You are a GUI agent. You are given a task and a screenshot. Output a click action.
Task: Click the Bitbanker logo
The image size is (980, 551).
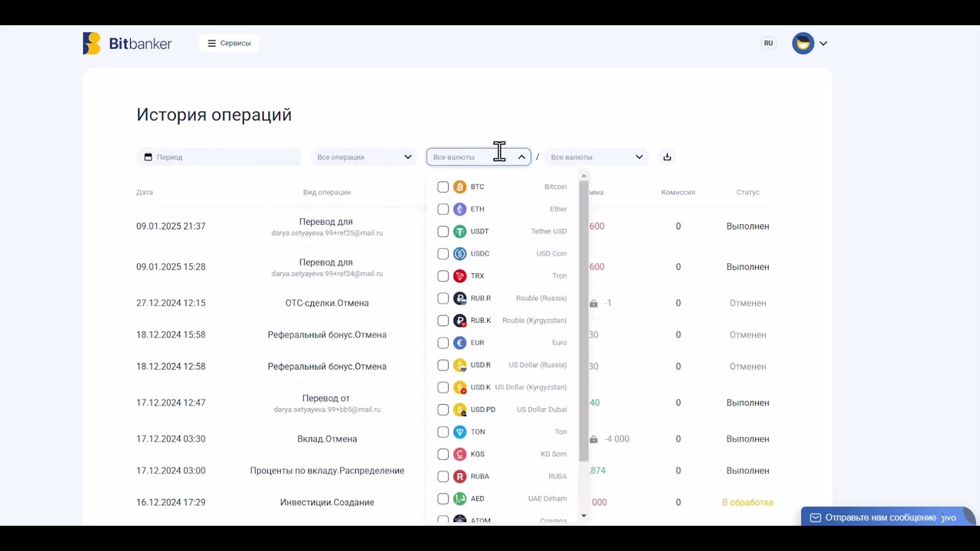(127, 44)
